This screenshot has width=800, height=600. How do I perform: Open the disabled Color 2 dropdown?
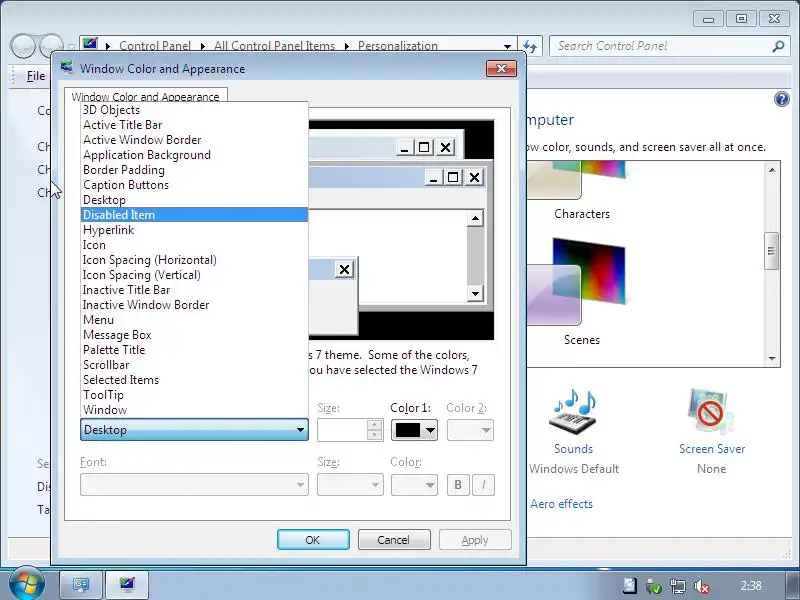click(470, 430)
